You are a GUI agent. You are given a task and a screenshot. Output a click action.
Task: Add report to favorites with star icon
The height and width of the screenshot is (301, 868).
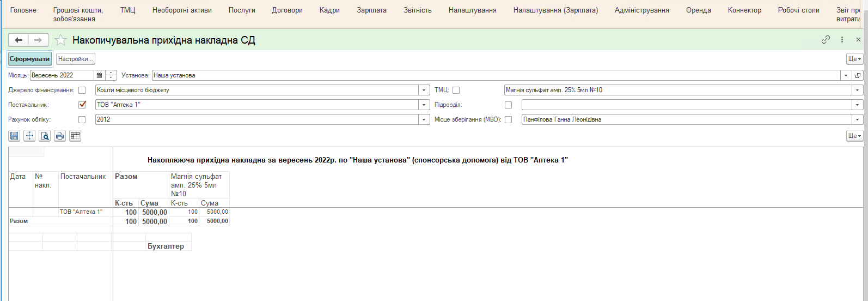pyautogui.click(x=61, y=40)
